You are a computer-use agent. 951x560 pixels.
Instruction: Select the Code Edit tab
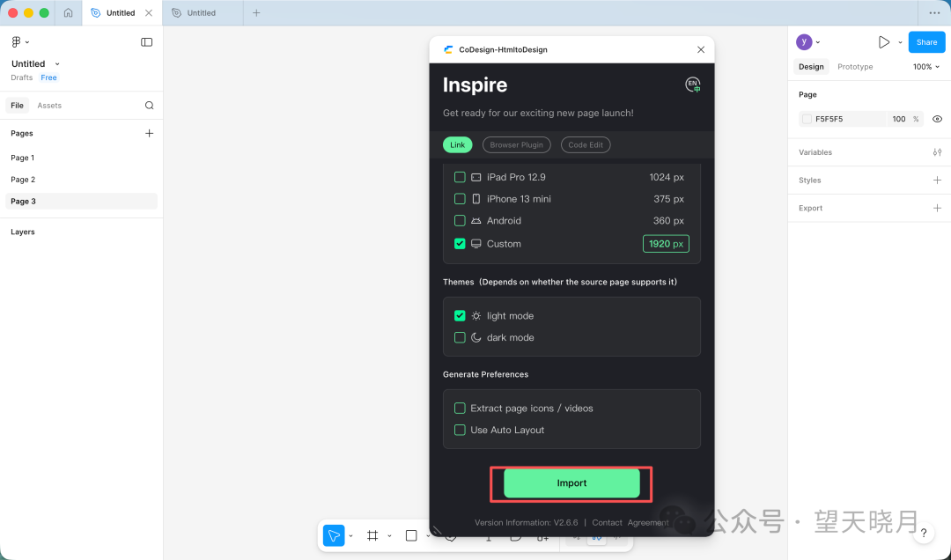pyautogui.click(x=586, y=145)
